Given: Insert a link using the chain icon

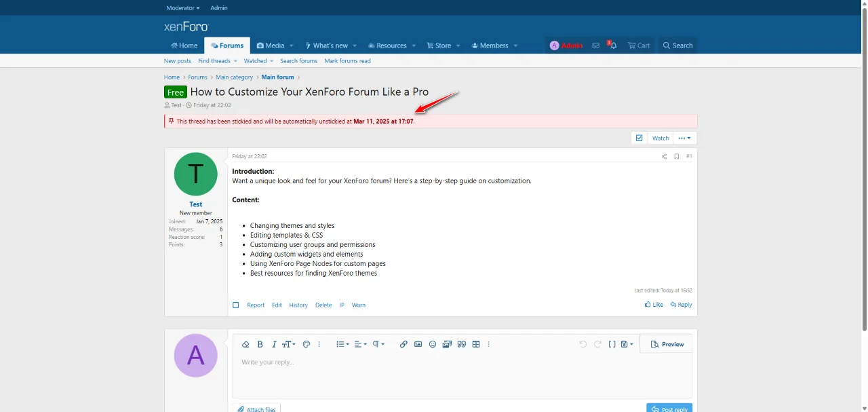Looking at the screenshot, I should tap(403, 344).
